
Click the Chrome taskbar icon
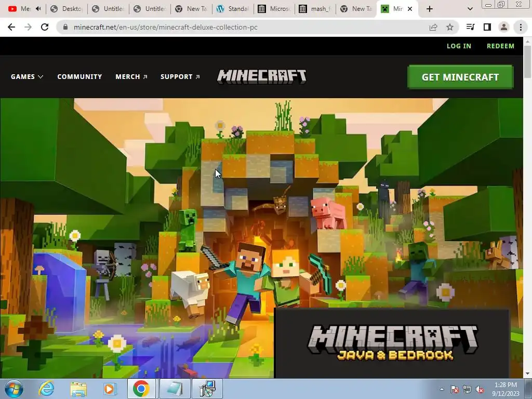(x=141, y=389)
